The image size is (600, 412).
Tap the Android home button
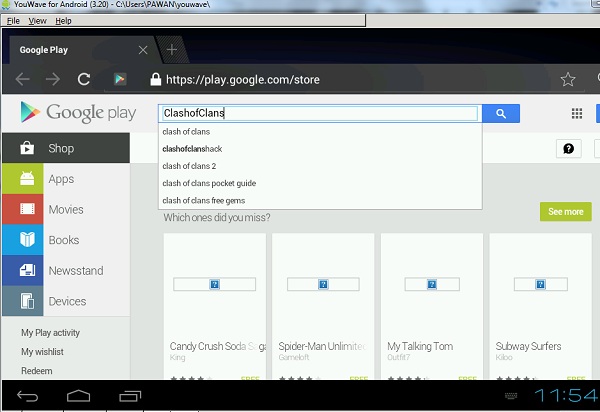click(x=78, y=396)
